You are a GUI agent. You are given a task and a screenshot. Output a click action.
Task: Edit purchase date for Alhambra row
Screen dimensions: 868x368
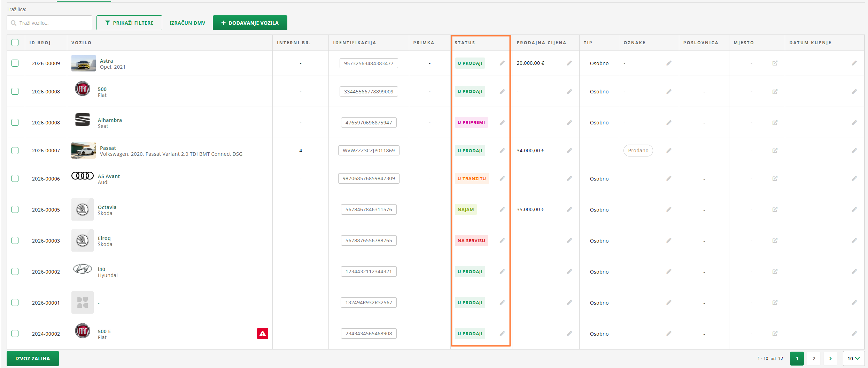854,123
